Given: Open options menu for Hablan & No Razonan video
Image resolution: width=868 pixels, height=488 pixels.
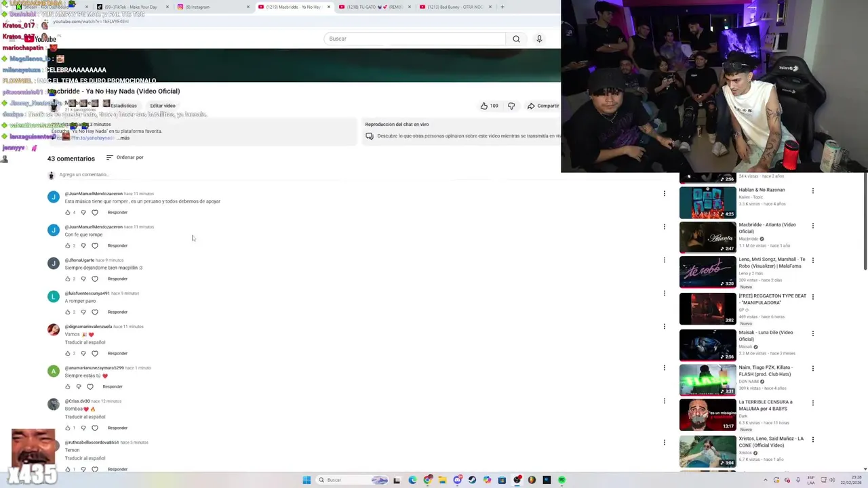Looking at the screenshot, I should click(x=812, y=190).
